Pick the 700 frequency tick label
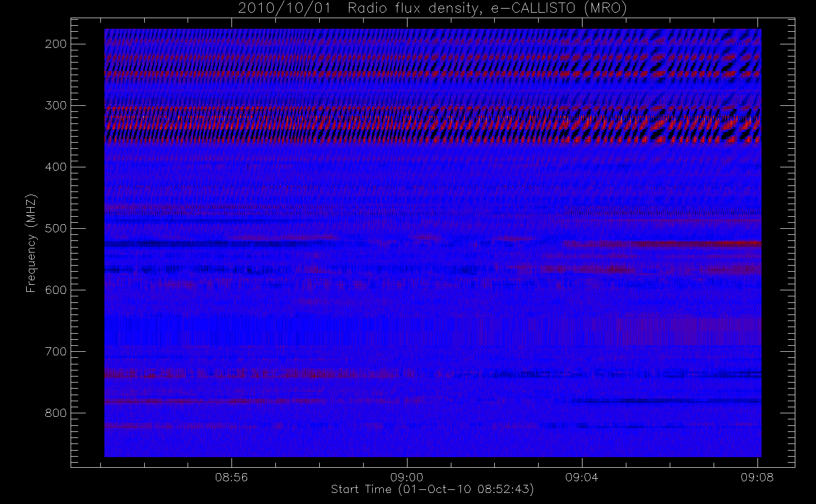 point(56,351)
